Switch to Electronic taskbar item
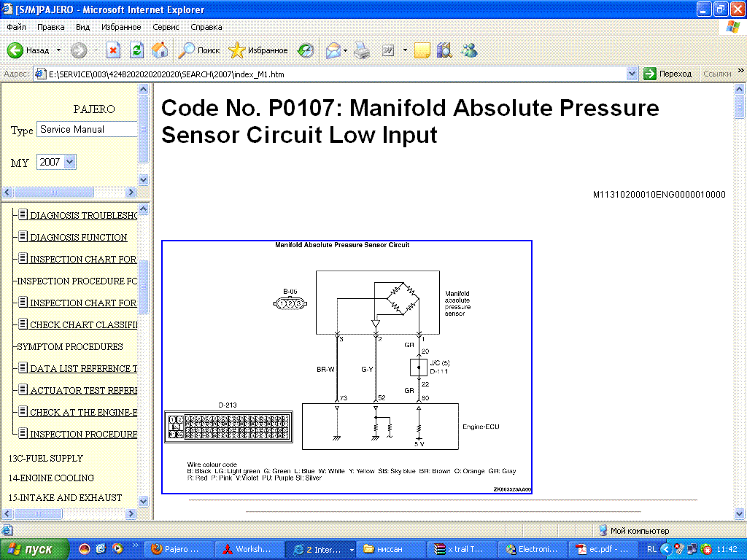 (x=531, y=550)
